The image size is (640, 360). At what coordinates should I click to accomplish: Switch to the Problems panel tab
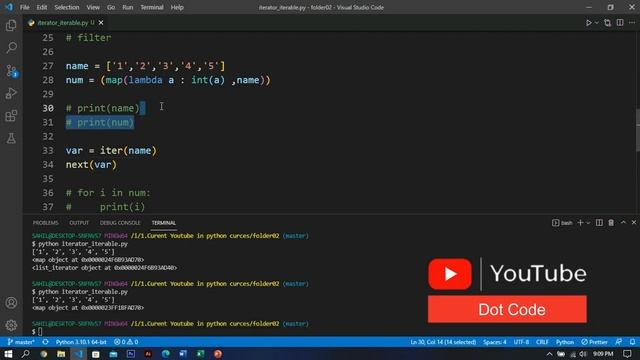(x=45, y=223)
